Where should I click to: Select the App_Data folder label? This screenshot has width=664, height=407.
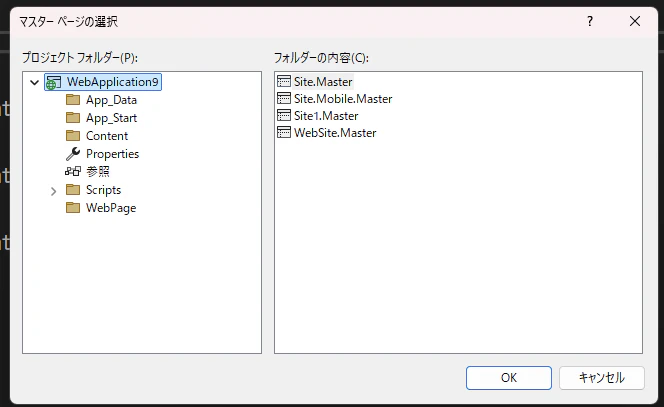tap(111, 100)
